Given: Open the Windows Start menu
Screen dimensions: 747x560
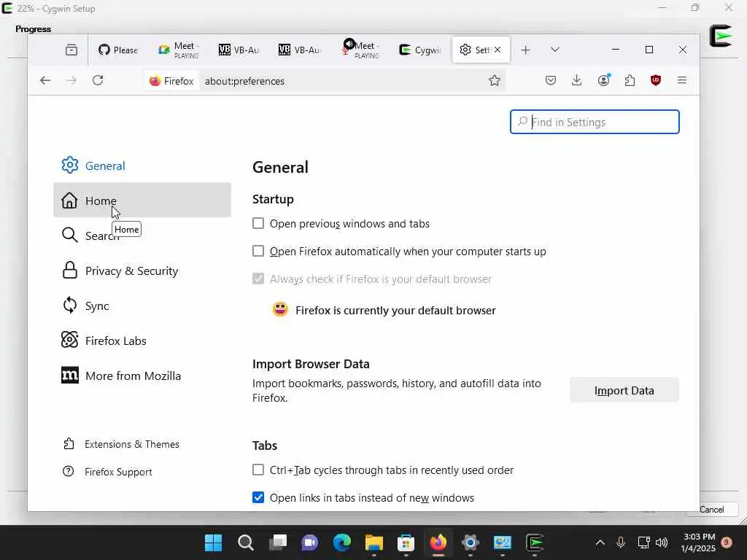Looking at the screenshot, I should point(214,542).
